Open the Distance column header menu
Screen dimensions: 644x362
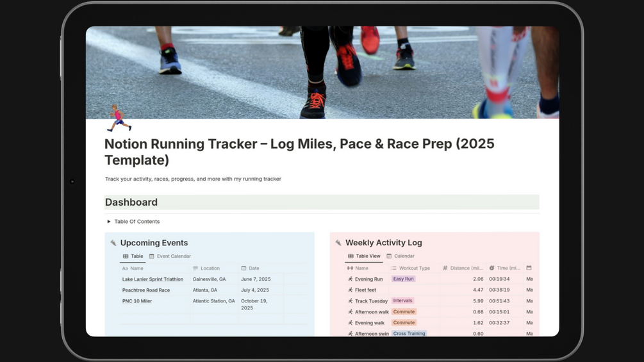pos(463,268)
